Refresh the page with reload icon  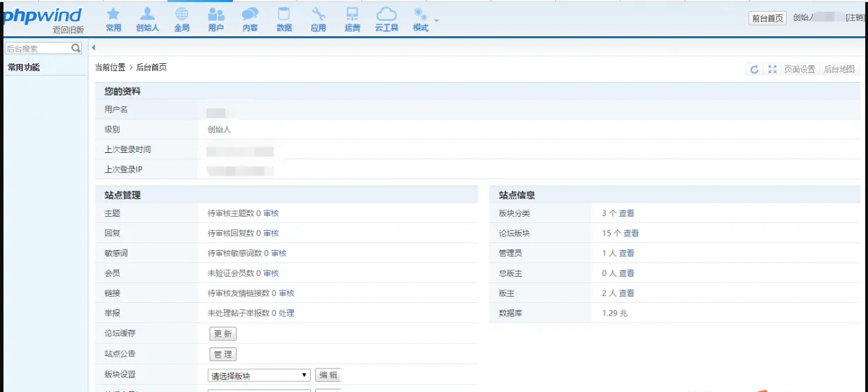[x=754, y=70]
